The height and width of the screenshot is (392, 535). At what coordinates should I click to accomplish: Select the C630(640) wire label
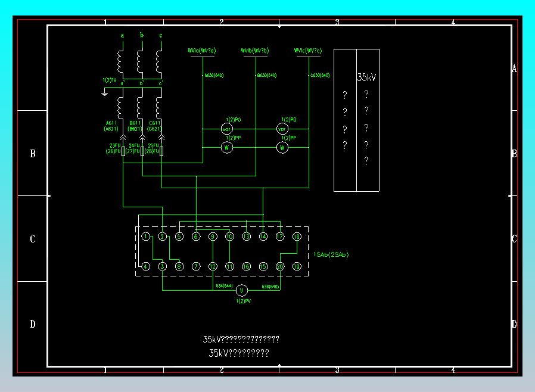click(320, 75)
